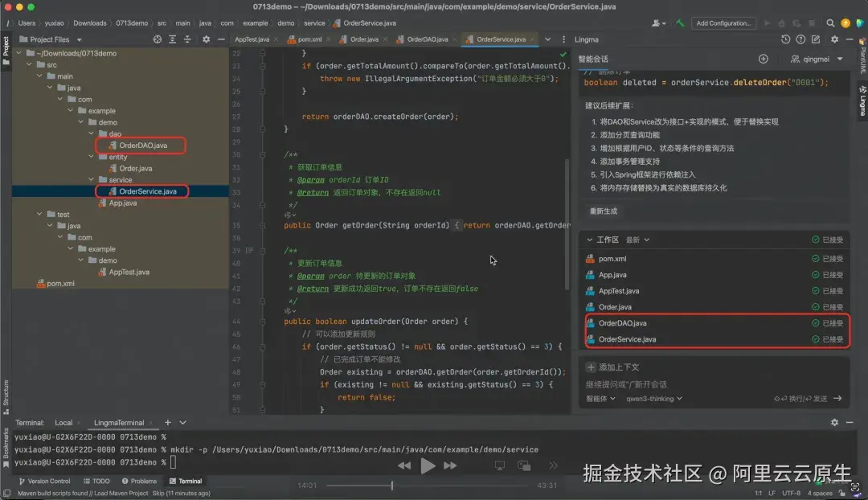Switch to Local terminal tab
The image size is (868, 500).
click(x=63, y=423)
